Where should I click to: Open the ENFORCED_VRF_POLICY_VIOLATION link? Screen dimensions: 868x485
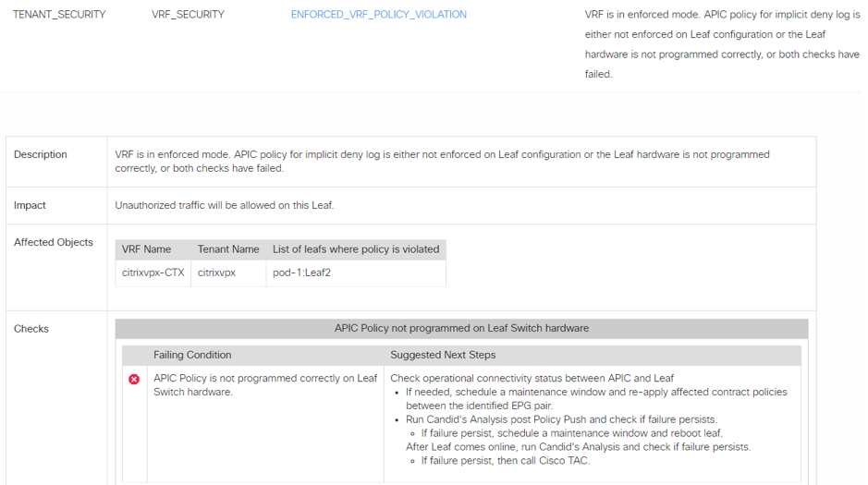tap(378, 15)
